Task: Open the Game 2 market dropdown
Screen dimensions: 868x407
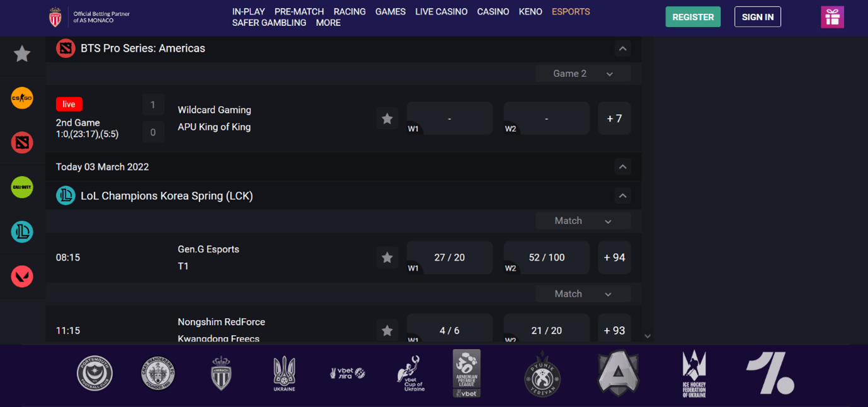Action: (583, 74)
